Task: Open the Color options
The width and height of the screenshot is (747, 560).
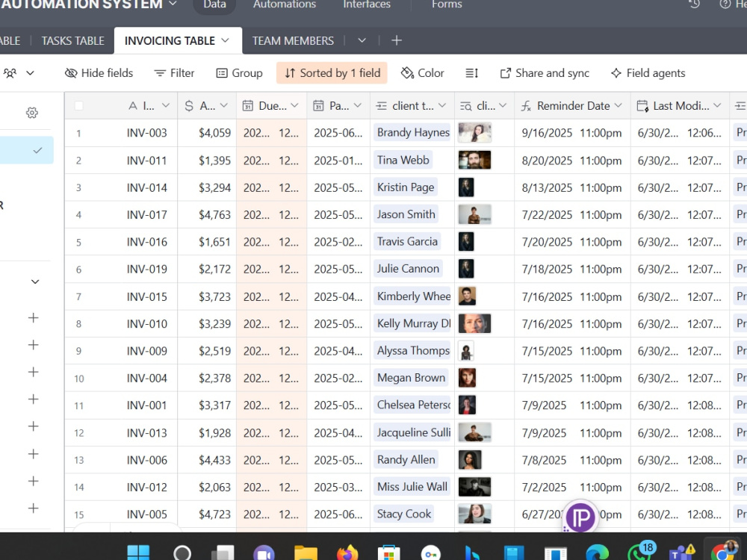Action: (423, 73)
